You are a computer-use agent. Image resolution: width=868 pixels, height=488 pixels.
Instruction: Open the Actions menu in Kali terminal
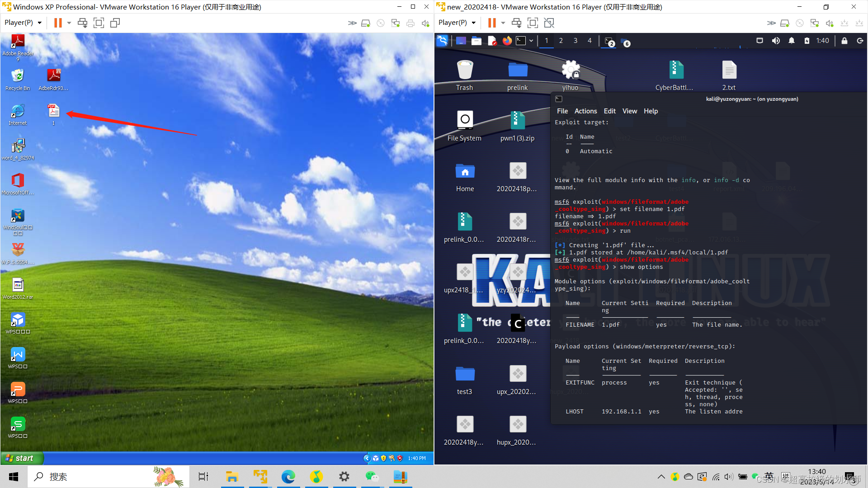click(x=585, y=111)
